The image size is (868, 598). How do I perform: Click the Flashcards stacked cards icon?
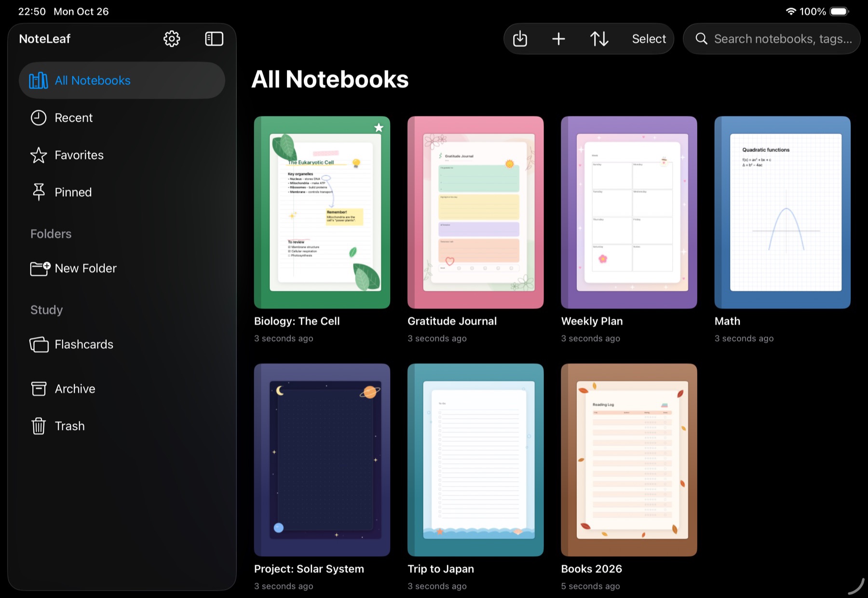click(39, 344)
